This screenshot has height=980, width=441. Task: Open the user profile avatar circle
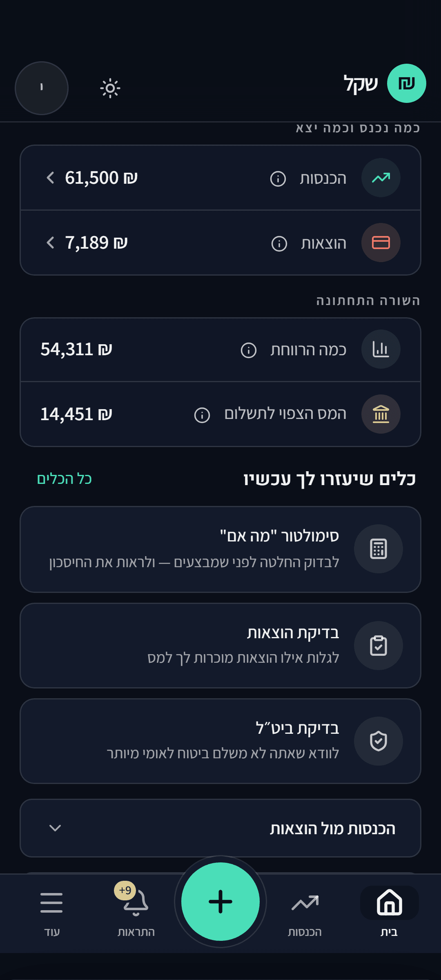[42, 88]
